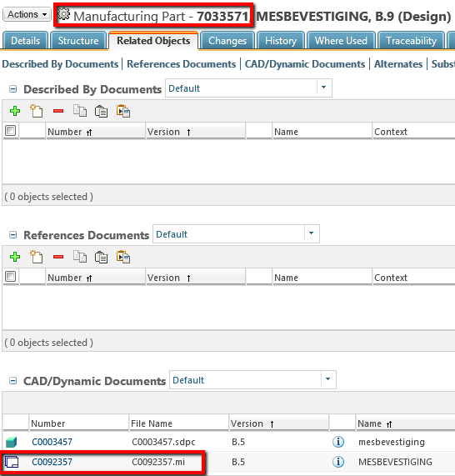Click Name column header in Described By Documents
Viewport: 455px width, 476px height.
322,132
